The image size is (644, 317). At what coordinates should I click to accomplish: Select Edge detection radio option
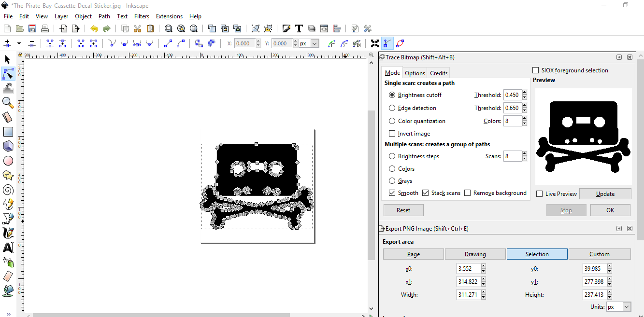tap(392, 108)
